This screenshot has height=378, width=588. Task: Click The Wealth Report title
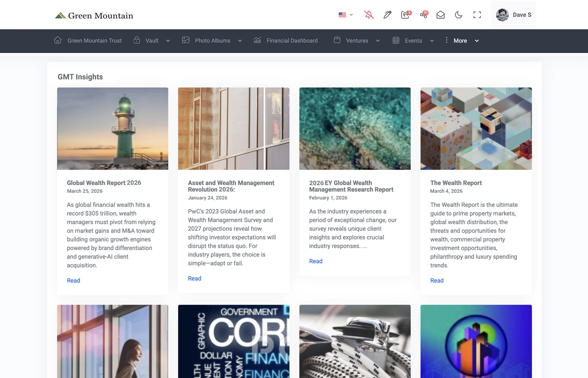click(x=456, y=183)
